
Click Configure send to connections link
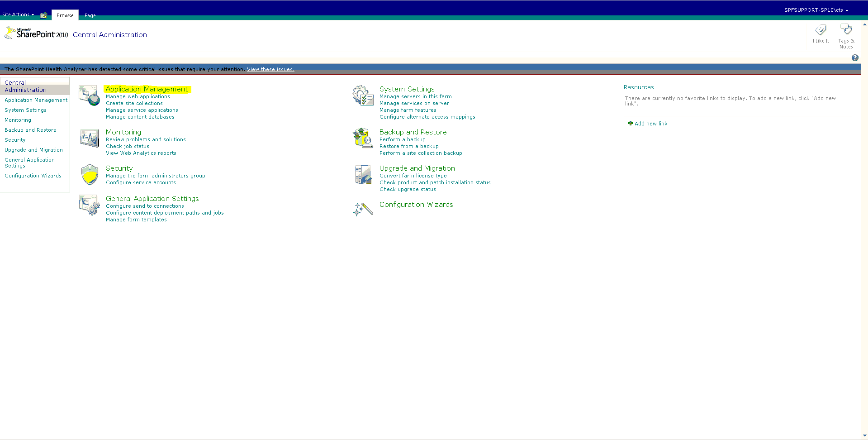145,206
